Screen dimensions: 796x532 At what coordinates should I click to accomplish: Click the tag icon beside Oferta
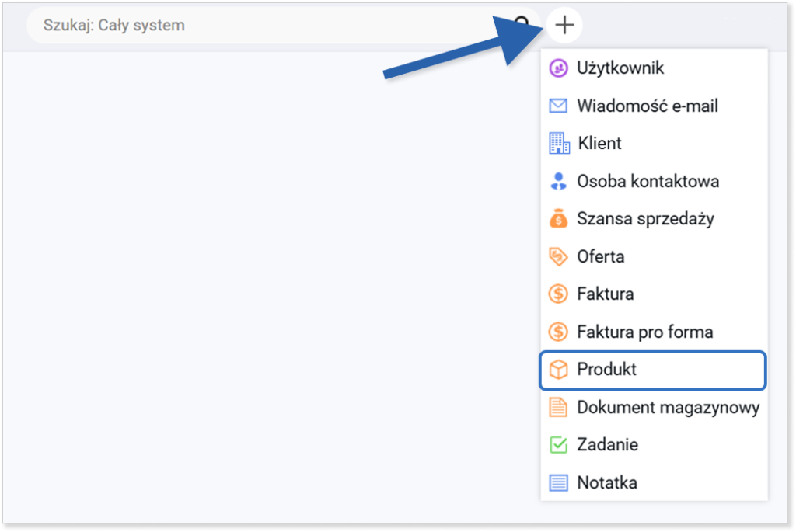click(558, 256)
